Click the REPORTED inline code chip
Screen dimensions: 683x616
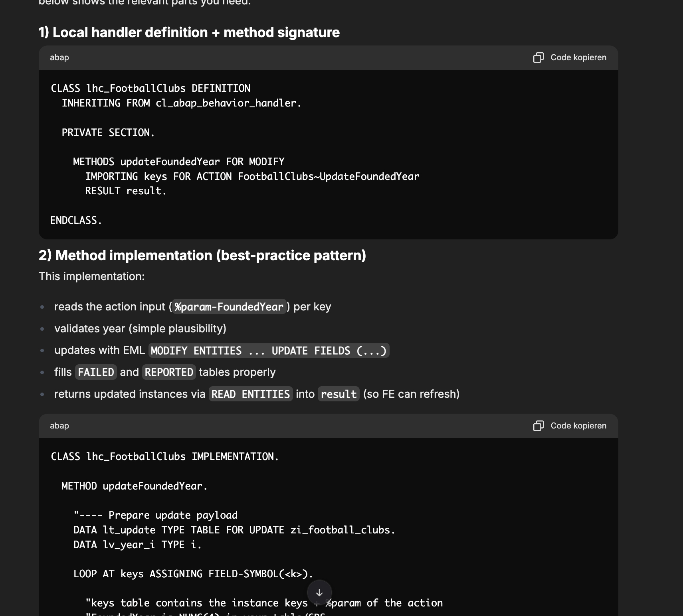169,372
